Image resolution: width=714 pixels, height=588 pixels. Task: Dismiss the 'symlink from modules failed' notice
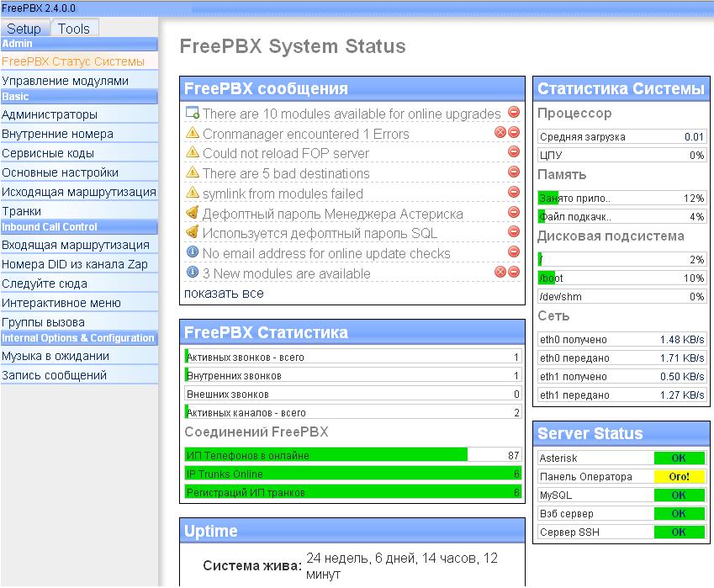(514, 192)
